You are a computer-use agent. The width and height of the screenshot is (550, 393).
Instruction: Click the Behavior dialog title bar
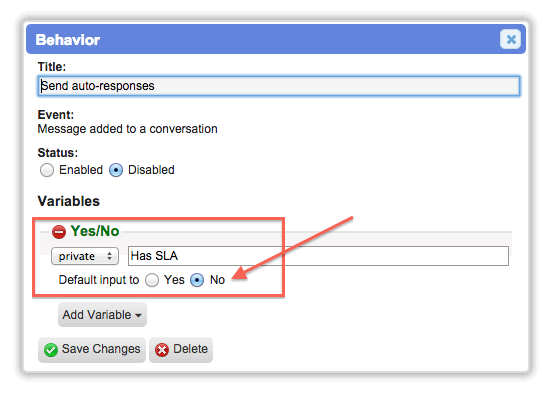click(x=276, y=39)
